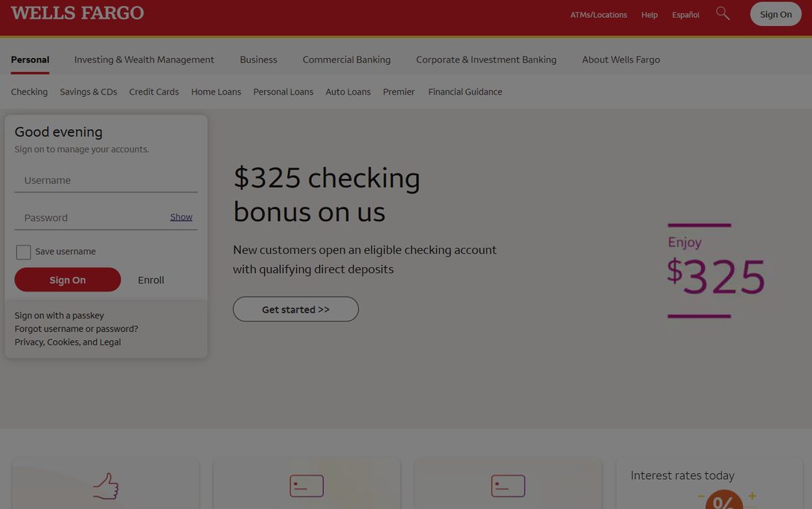Open the Premier menu item

pos(399,92)
